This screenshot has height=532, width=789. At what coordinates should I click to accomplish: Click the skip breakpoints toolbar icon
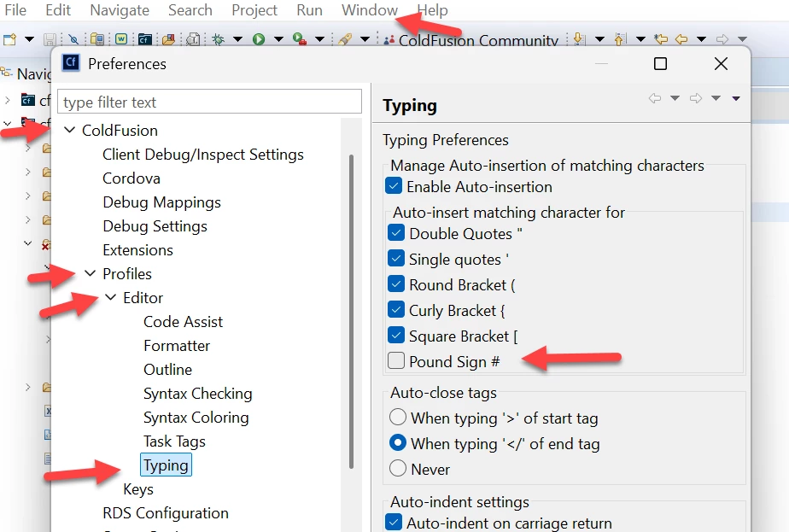(73, 39)
